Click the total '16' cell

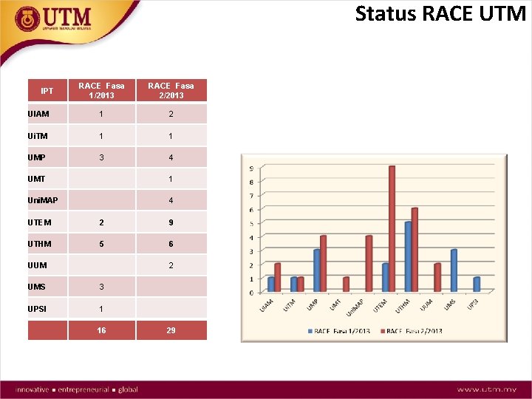pos(101,330)
